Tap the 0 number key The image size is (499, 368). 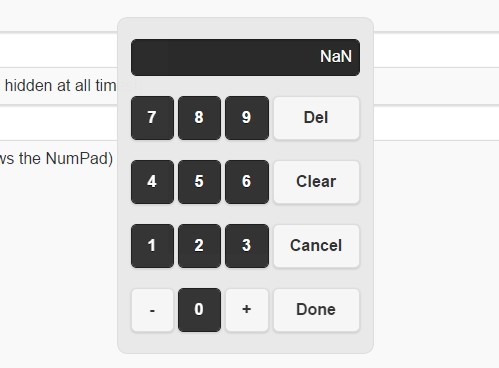[x=199, y=310]
